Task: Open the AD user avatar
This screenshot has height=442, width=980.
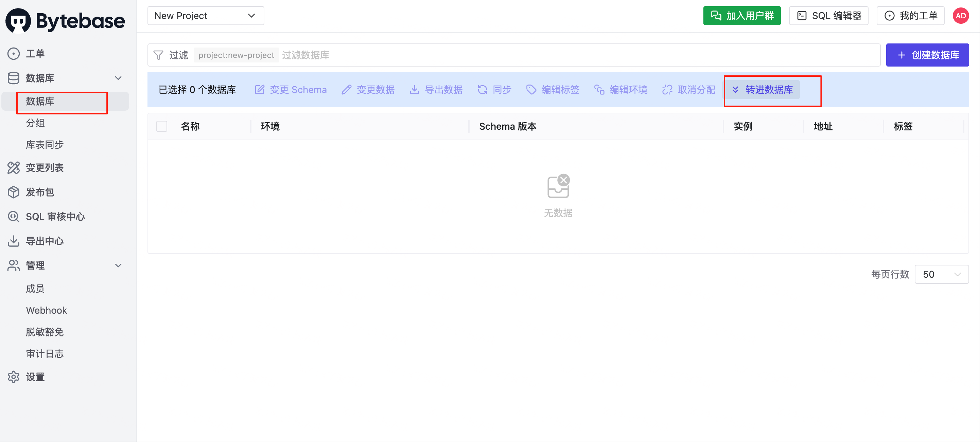Action: tap(960, 16)
